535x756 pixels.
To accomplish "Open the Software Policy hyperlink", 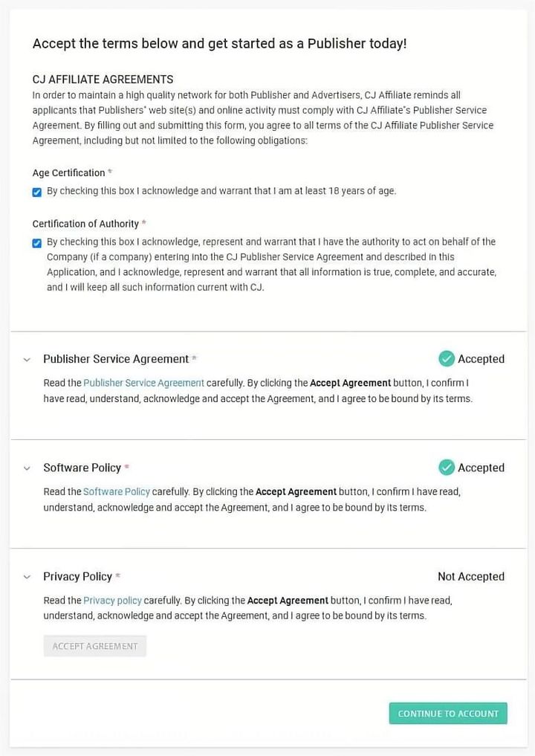I will click(x=117, y=491).
